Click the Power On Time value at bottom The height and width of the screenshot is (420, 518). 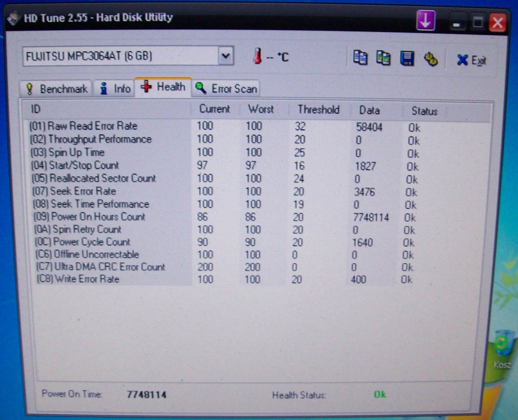click(x=147, y=395)
